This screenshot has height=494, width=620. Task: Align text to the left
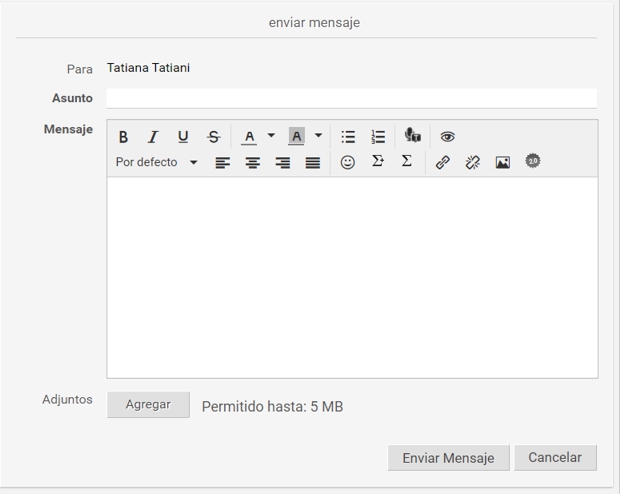[x=223, y=162]
